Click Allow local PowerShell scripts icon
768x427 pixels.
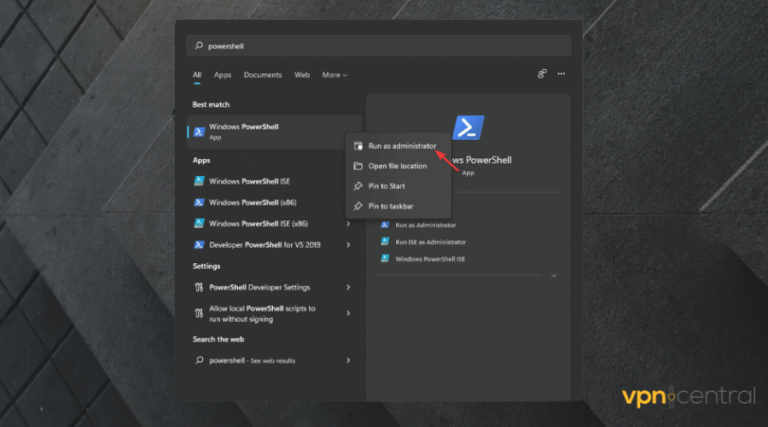199,313
